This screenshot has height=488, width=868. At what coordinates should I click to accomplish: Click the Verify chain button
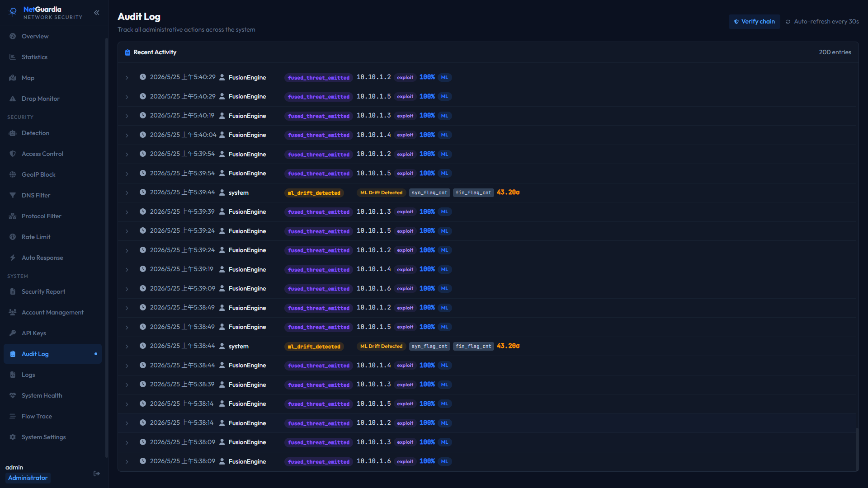pyautogui.click(x=754, y=22)
